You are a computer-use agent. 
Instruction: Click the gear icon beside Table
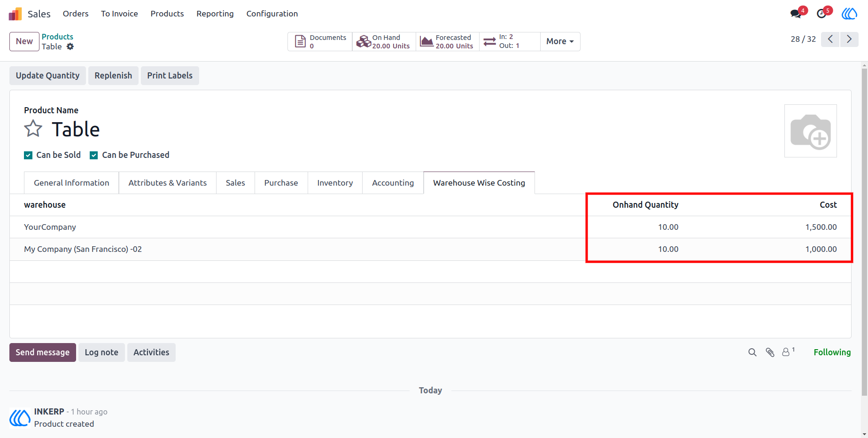[x=70, y=47]
